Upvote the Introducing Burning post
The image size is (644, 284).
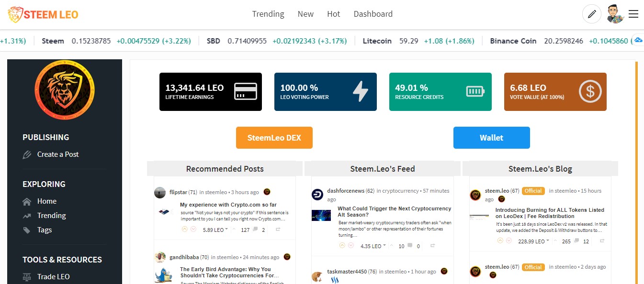coord(500,241)
